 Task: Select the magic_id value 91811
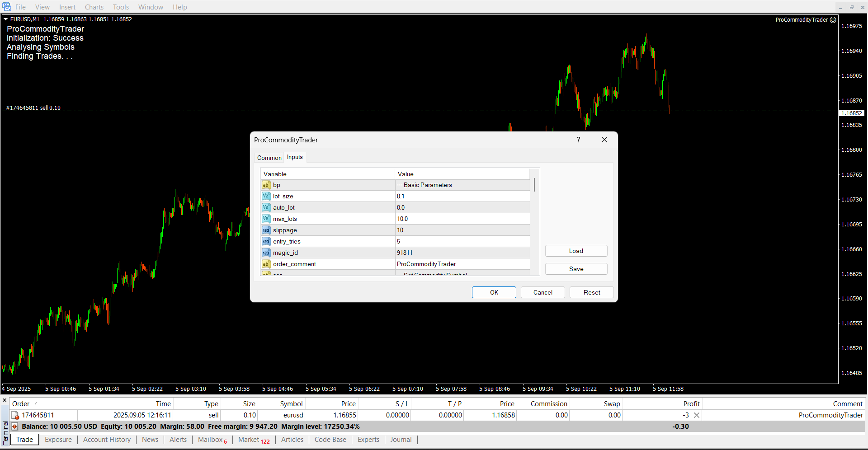405,253
